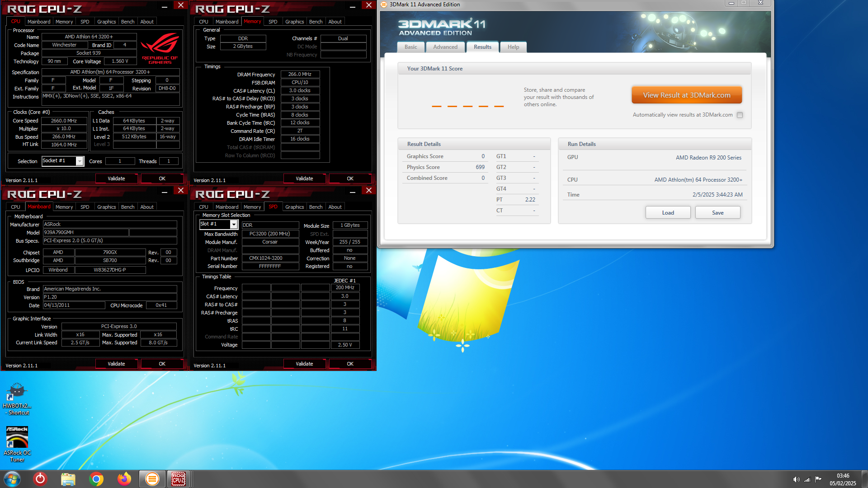The width and height of the screenshot is (868, 488).
Task: Click the AMD Radeon R9 200 Series text
Action: [x=708, y=158]
